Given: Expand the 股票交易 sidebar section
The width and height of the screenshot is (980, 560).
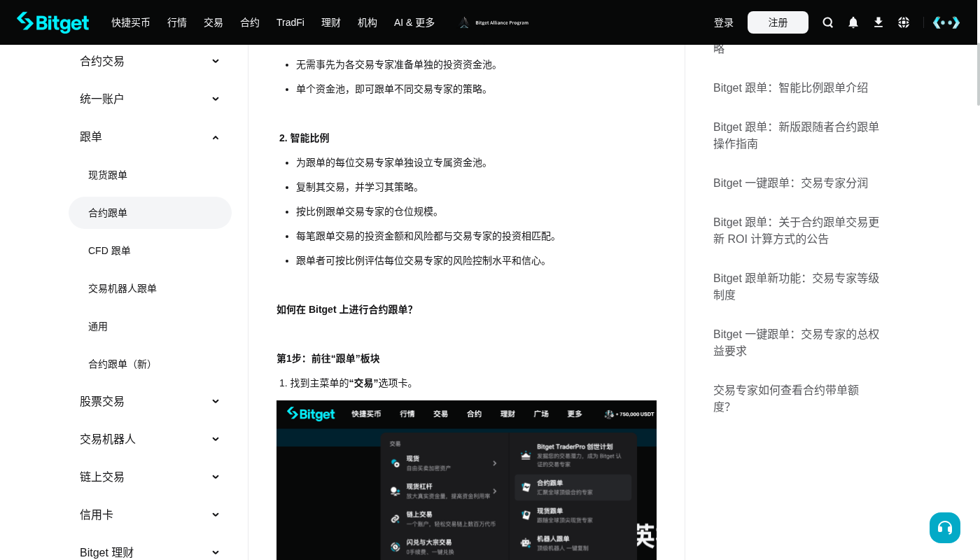Looking at the screenshot, I should (x=150, y=401).
